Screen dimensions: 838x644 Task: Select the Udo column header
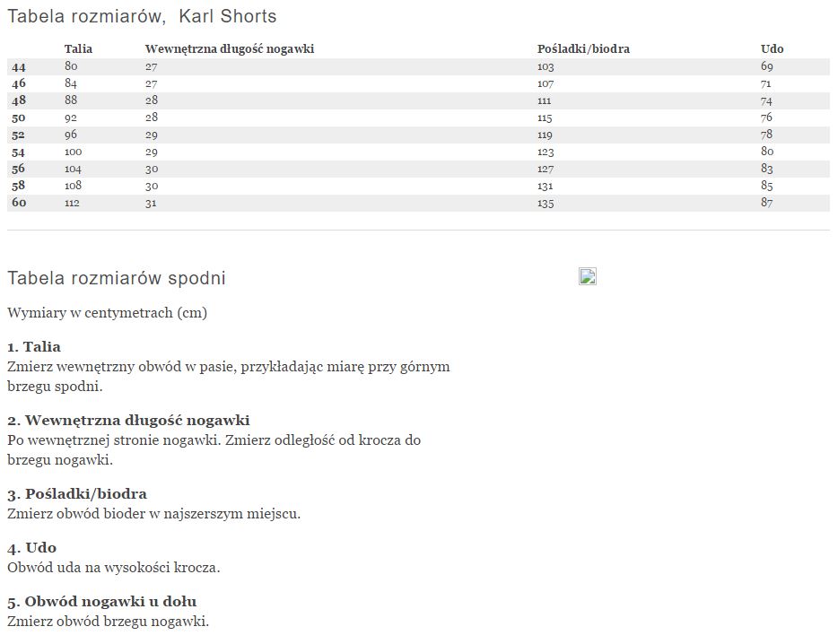point(772,48)
